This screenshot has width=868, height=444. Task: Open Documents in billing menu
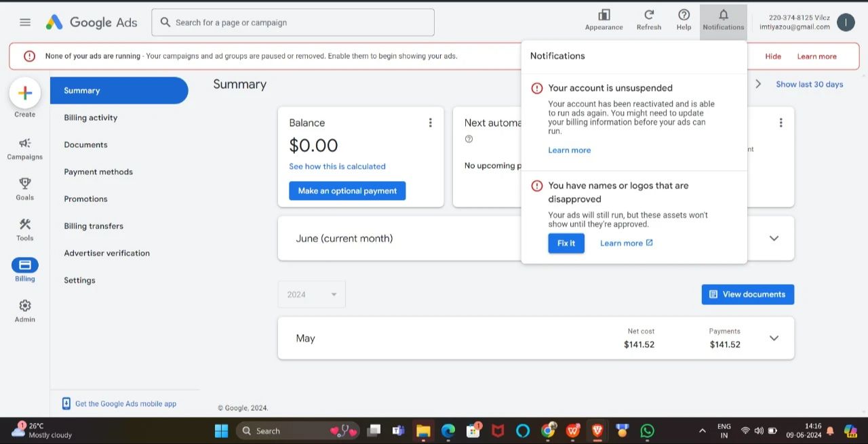pos(85,144)
